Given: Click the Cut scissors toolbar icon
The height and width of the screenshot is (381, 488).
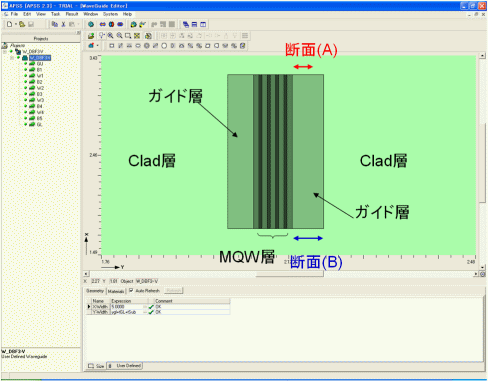Looking at the screenshot, I should [x=63, y=24].
